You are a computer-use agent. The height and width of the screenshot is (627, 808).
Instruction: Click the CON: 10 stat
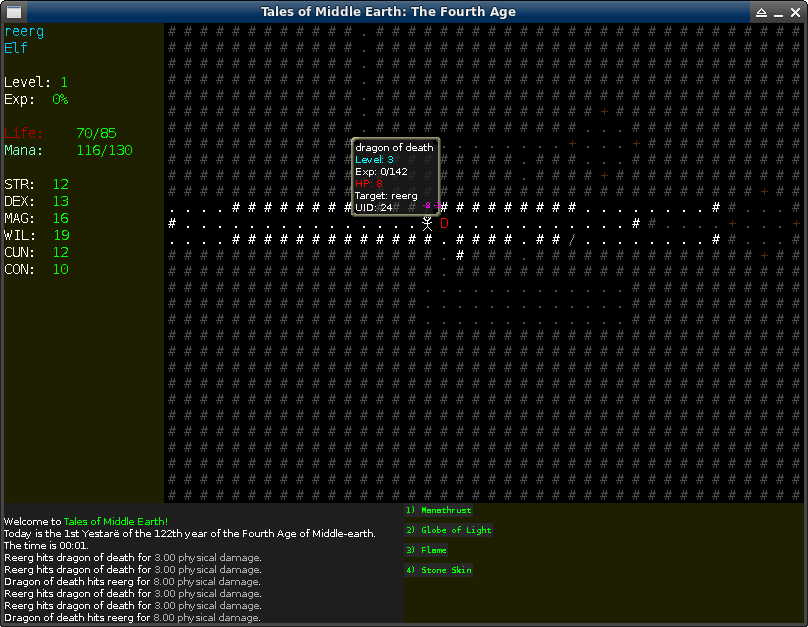coord(36,269)
